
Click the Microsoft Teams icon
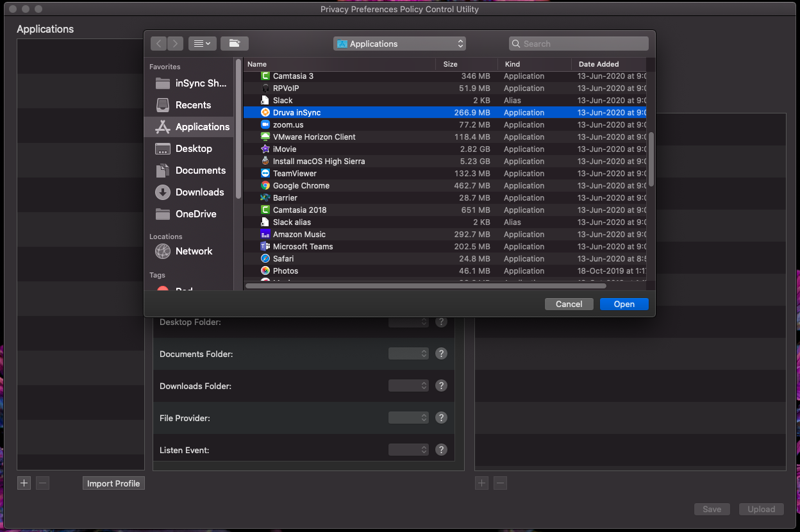coord(265,247)
